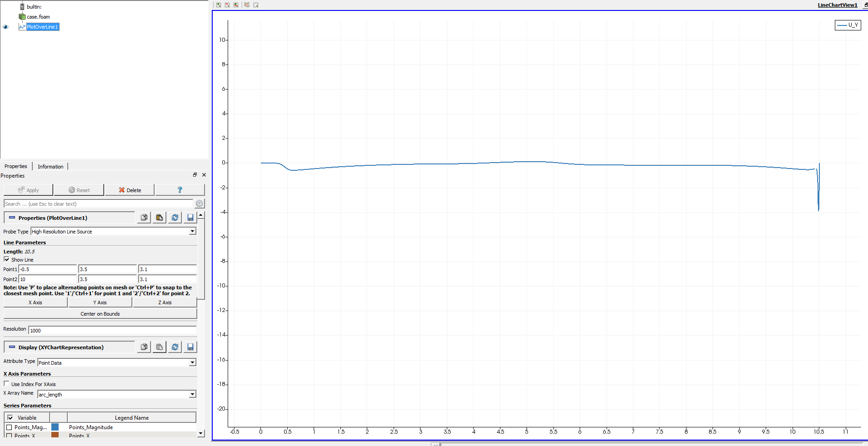Click the Point1 Y coordinate field
This screenshot has height=446, width=868.
click(108, 269)
